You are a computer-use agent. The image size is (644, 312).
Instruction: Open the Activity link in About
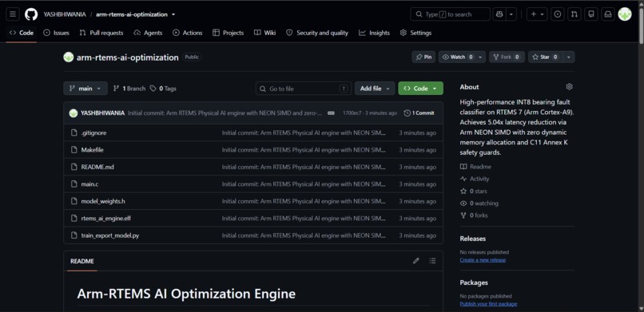pyautogui.click(x=475, y=179)
